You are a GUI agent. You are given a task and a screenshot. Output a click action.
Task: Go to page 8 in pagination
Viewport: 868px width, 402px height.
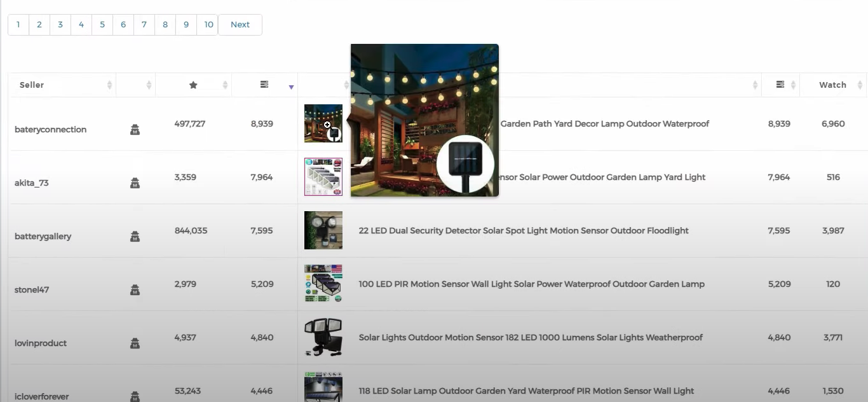coord(165,25)
